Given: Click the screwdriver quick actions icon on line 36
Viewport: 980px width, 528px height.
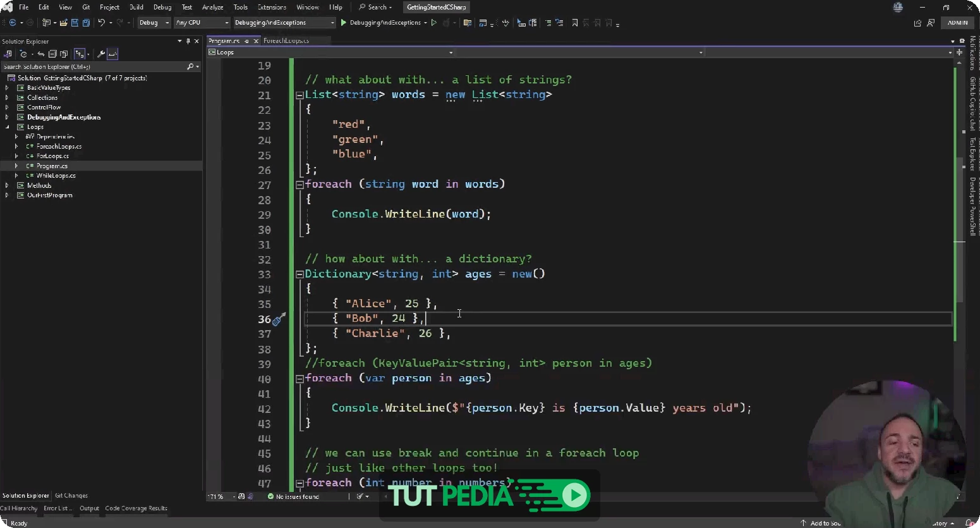Looking at the screenshot, I should click(279, 319).
